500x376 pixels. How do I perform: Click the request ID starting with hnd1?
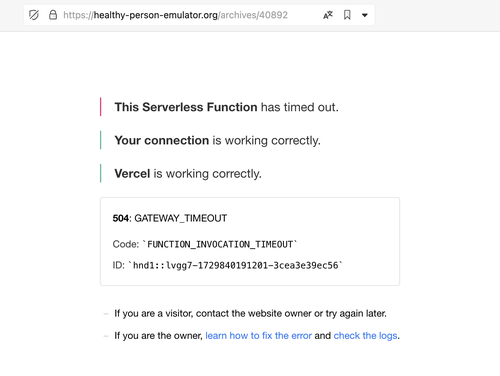(235, 265)
